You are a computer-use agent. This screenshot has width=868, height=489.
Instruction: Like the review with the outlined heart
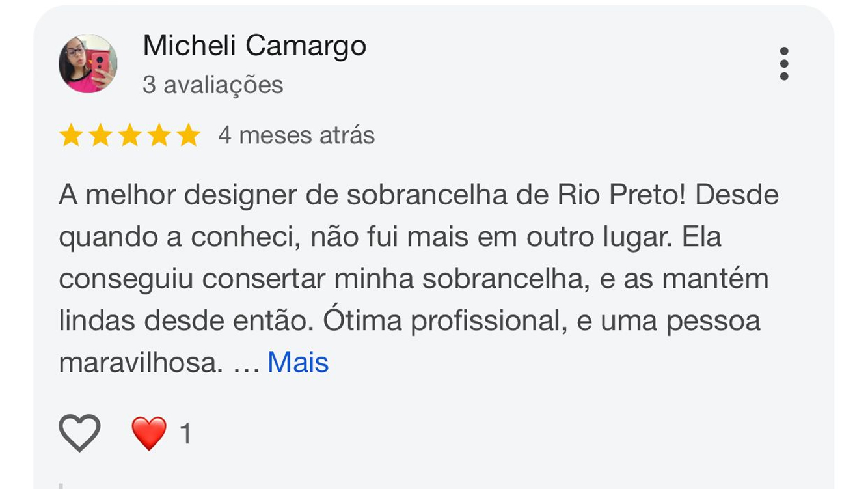click(79, 432)
